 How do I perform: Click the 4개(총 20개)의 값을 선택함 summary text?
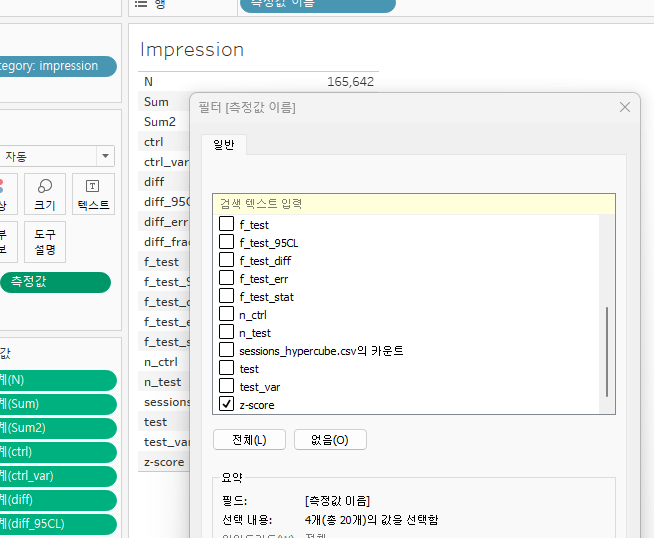[x=371, y=520]
